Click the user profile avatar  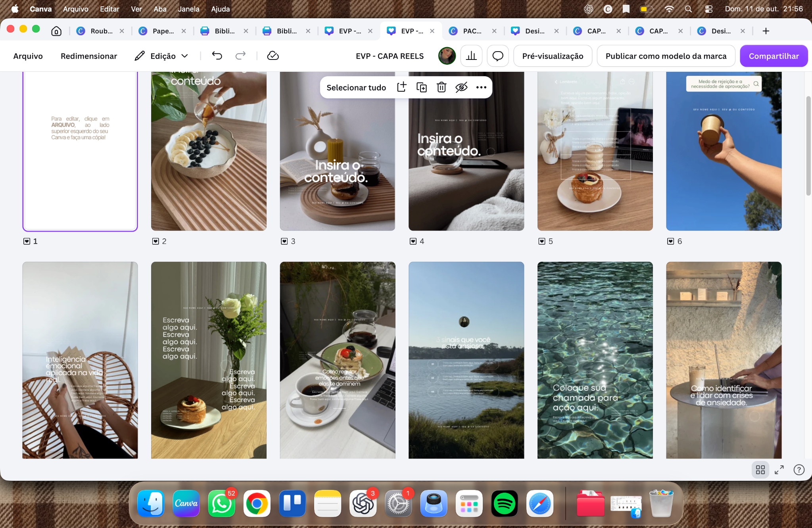pos(447,56)
